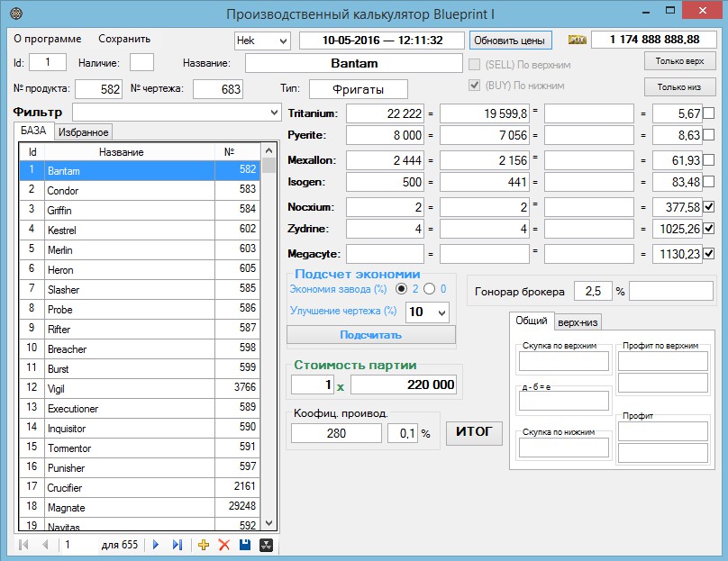This screenshot has width=728, height=561.
Task: Save data using the blue floppy disk icon
Action: pos(245,545)
